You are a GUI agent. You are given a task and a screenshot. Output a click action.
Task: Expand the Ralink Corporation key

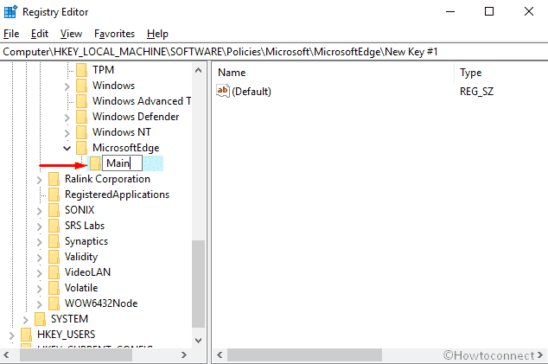[39, 180]
